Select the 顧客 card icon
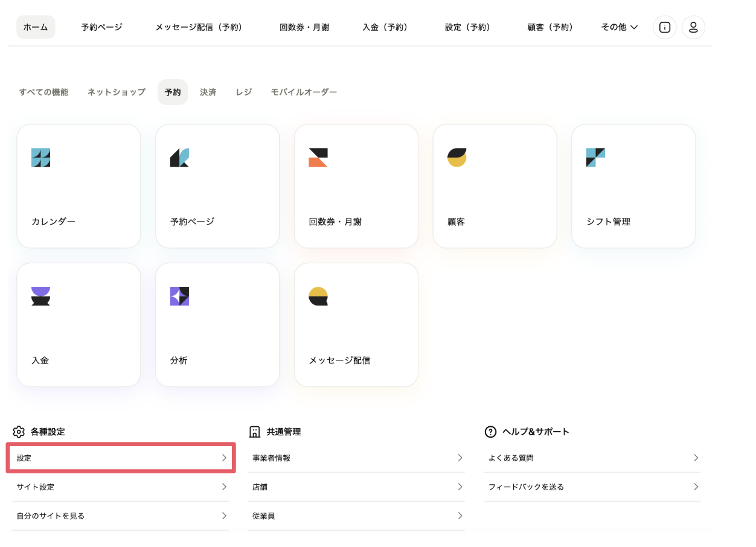This screenshot has height=547, width=756. point(457,158)
